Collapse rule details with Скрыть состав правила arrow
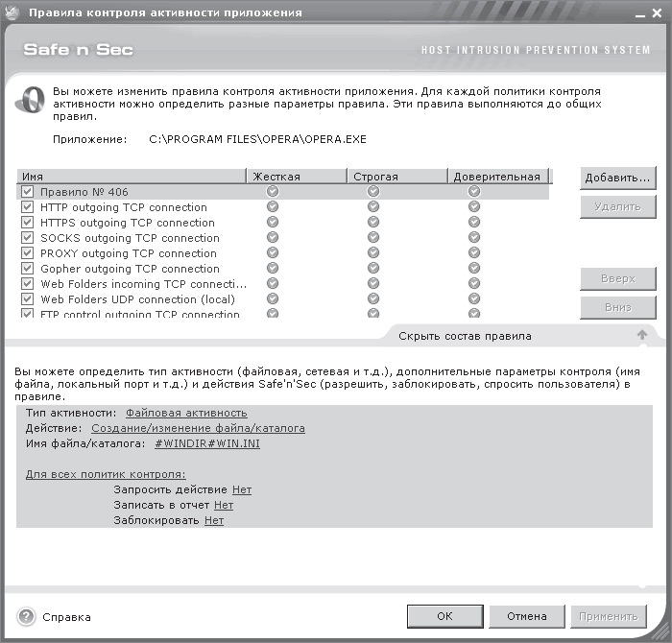Screen dimensions: 672x643 tap(641, 335)
